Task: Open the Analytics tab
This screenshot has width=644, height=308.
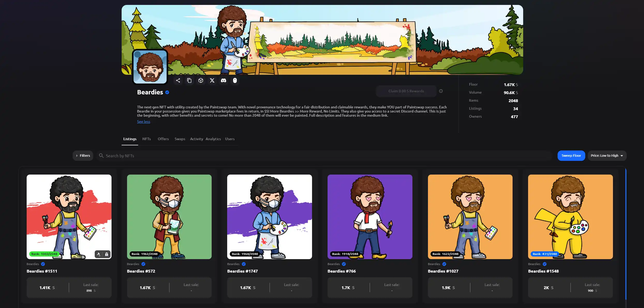Action: click(x=213, y=139)
